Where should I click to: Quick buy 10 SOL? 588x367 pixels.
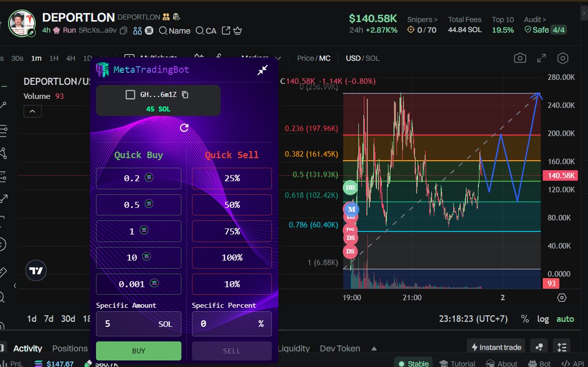point(139,258)
